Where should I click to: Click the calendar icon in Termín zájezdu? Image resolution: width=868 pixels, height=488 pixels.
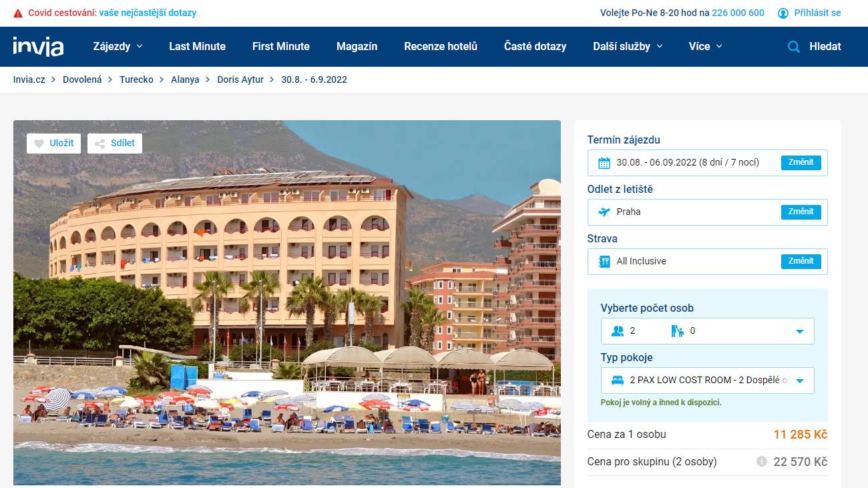[x=604, y=163]
